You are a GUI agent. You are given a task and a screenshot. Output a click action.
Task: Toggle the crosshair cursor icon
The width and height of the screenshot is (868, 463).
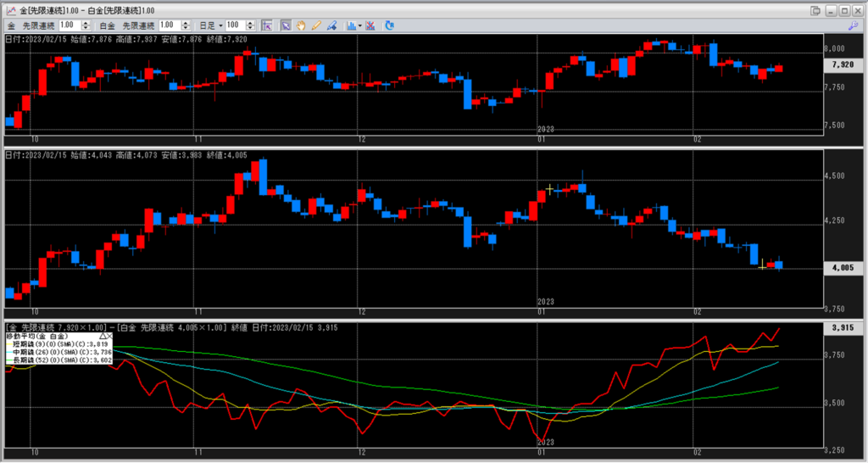coord(268,25)
